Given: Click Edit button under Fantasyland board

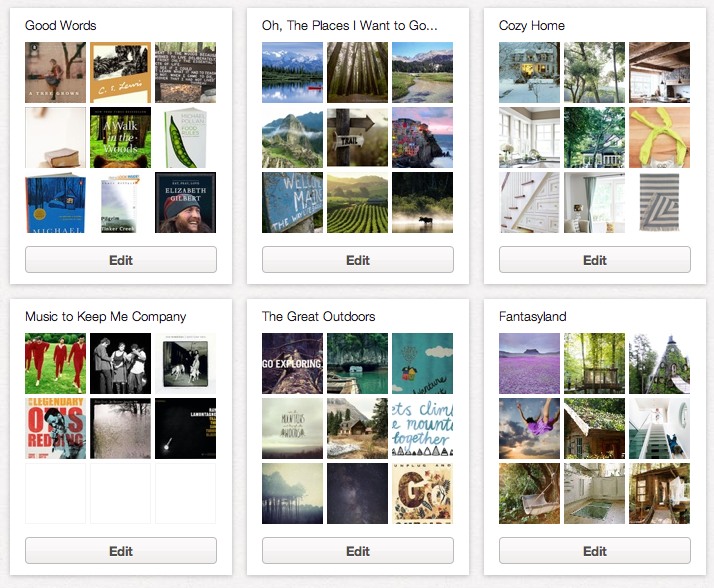Looking at the screenshot, I should (x=595, y=551).
